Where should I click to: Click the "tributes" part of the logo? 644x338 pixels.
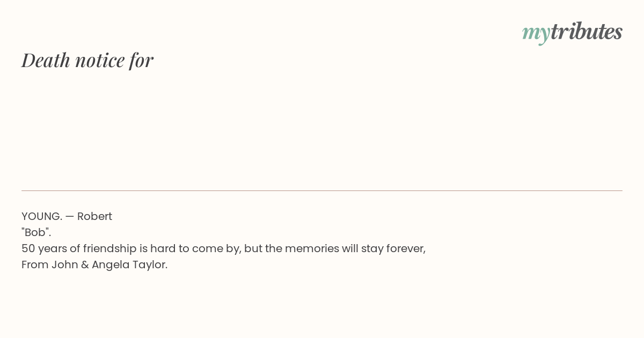587,32
